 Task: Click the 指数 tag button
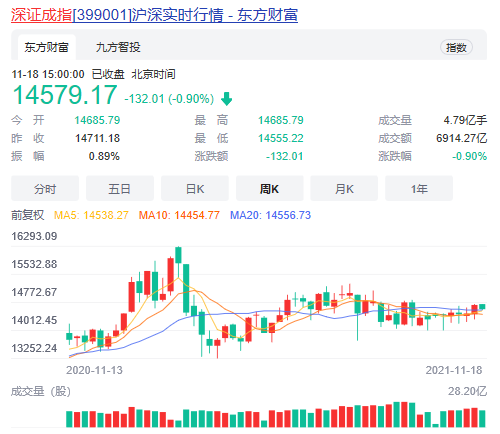click(456, 47)
